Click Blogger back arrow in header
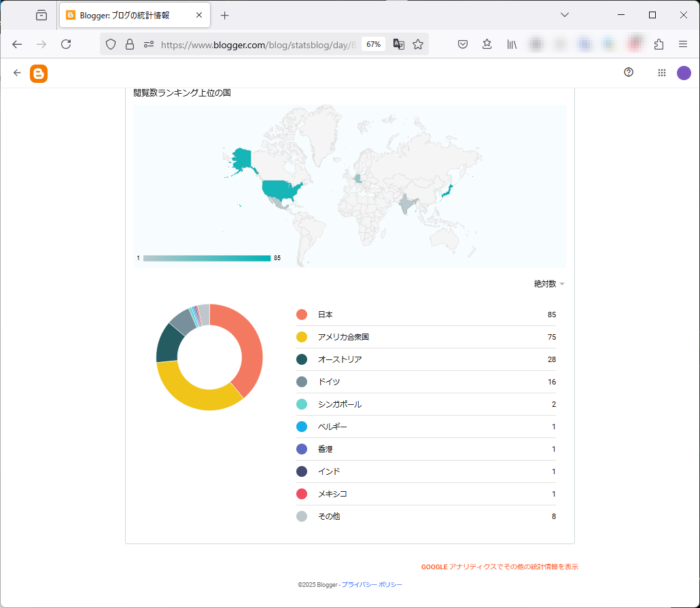The width and height of the screenshot is (700, 608). [17, 73]
